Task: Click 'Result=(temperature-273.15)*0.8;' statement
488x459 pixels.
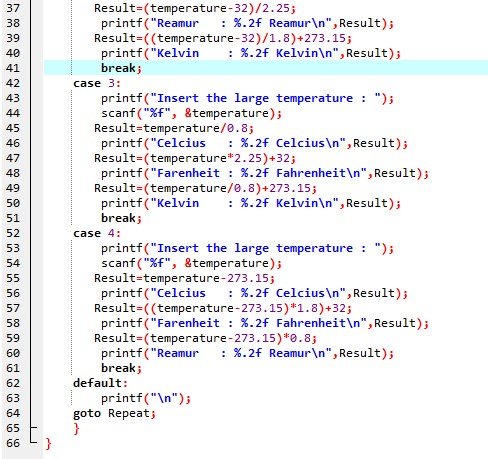Action: 205,338
